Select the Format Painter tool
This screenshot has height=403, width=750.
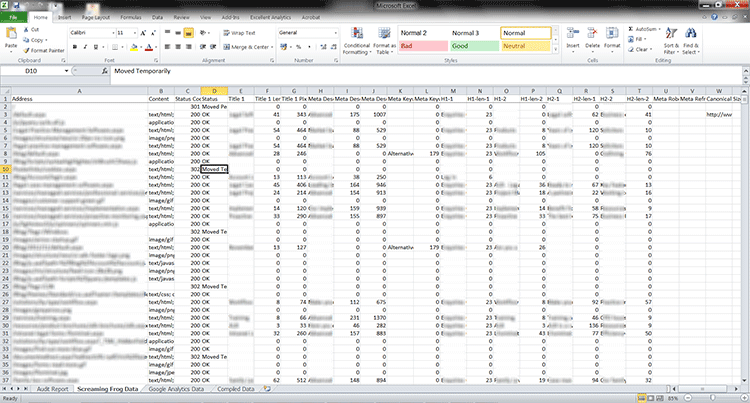(x=45, y=48)
